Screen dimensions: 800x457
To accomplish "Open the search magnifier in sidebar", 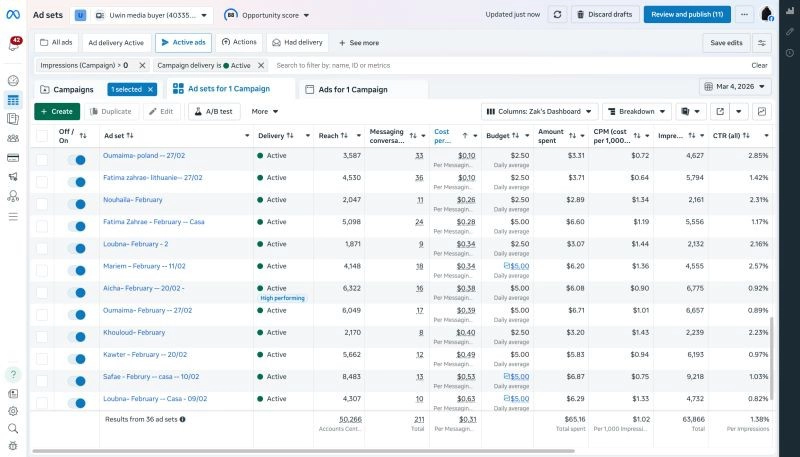I will tap(13, 428).
